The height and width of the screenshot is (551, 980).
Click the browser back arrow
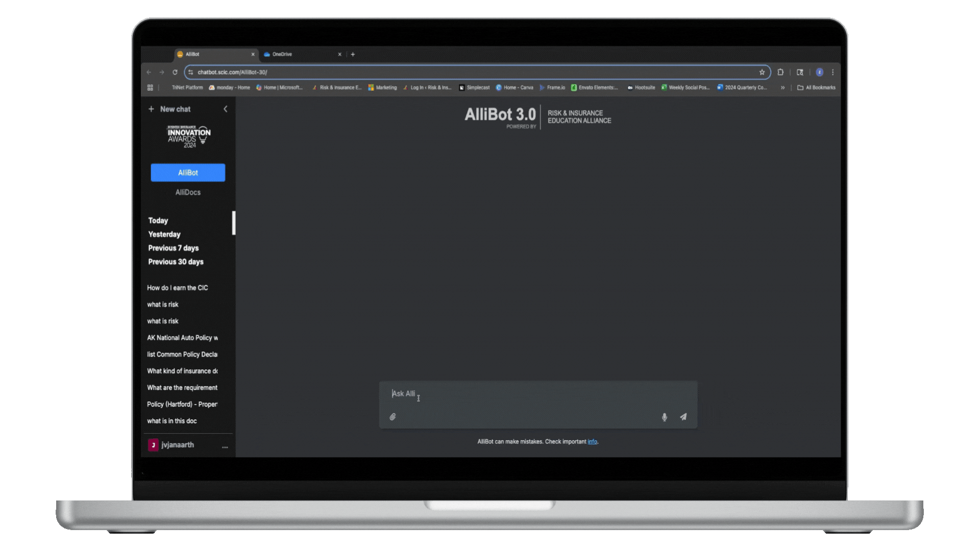(x=149, y=72)
